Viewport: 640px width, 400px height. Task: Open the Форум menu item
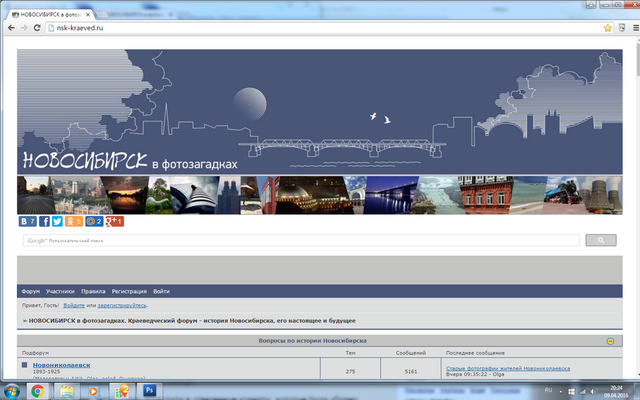[30, 291]
